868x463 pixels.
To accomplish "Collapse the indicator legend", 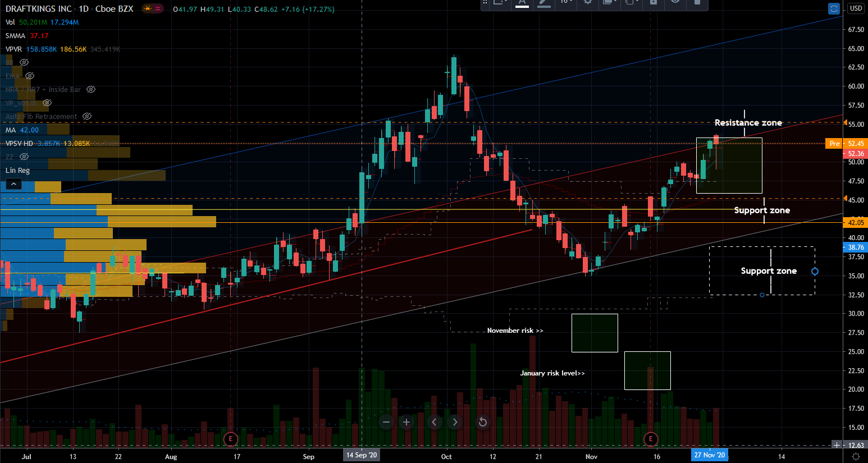I will [x=13, y=184].
